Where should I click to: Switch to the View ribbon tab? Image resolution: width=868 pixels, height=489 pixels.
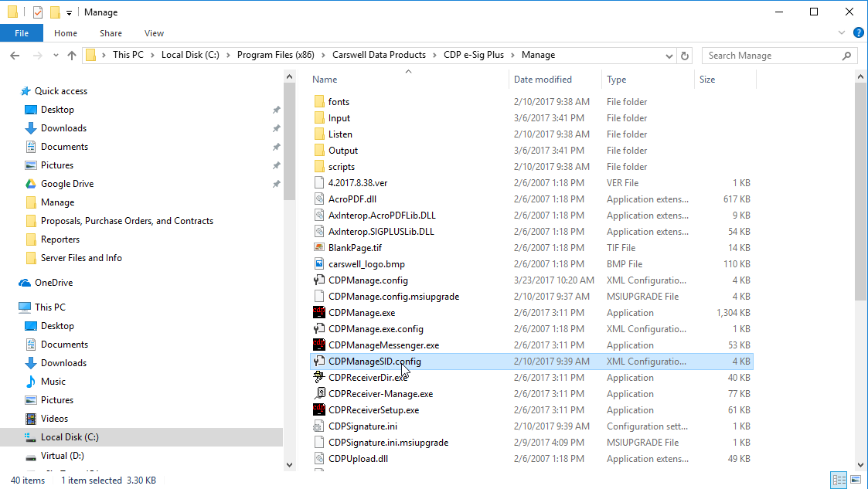coord(153,33)
